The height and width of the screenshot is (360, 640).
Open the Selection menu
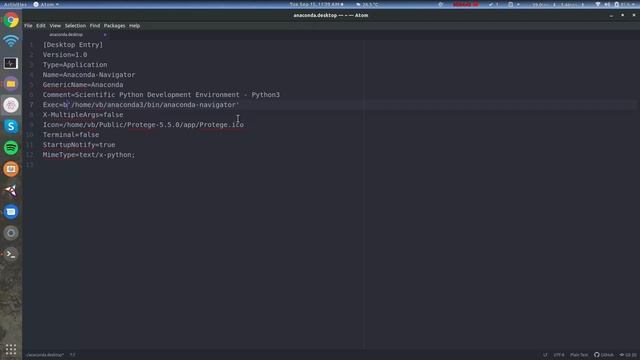75,26
